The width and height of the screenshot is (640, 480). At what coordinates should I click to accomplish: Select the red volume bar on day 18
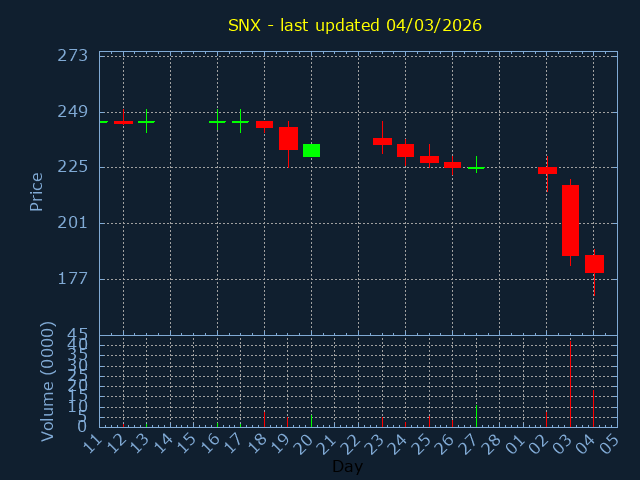(264, 418)
